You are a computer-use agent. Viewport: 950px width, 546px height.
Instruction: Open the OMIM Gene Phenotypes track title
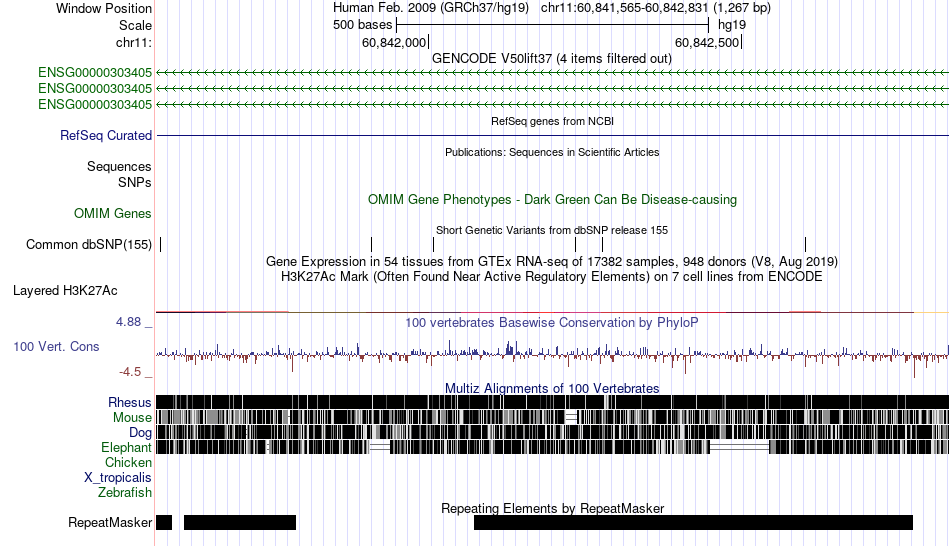click(x=552, y=199)
